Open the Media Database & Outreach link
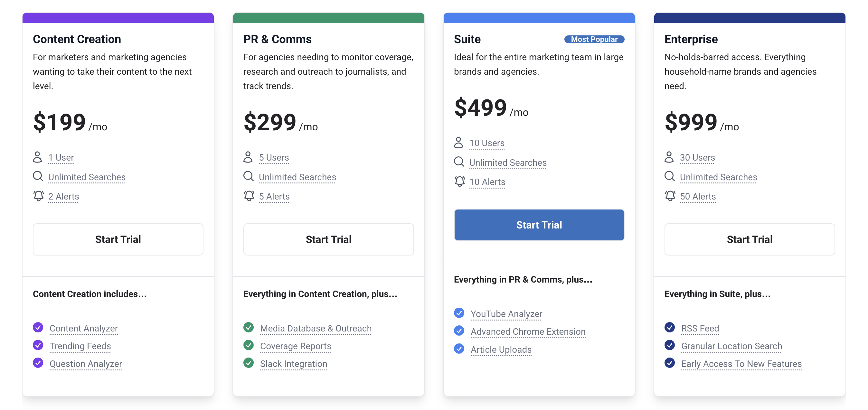The image size is (868, 410). 316,328
